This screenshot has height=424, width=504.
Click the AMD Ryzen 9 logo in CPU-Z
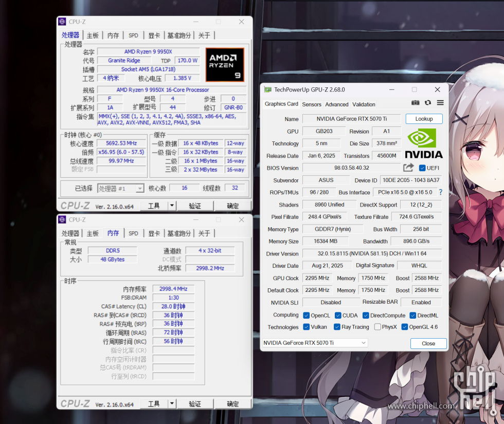(x=225, y=65)
